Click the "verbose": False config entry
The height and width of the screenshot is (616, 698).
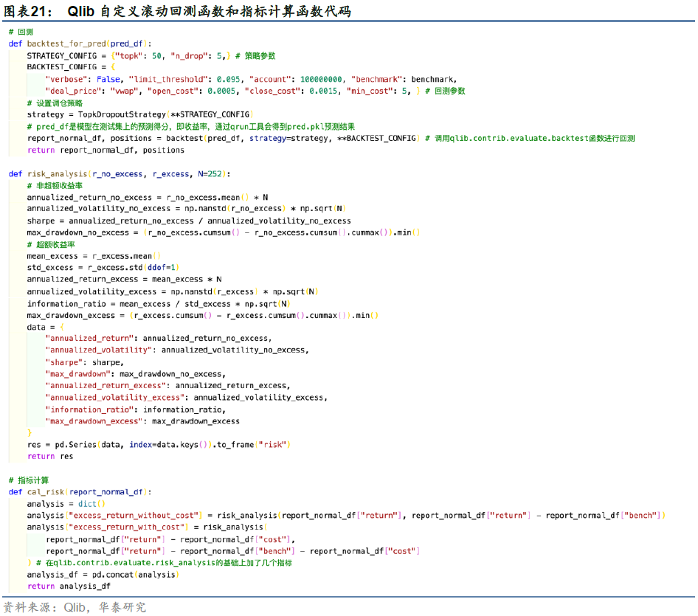[84, 80]
